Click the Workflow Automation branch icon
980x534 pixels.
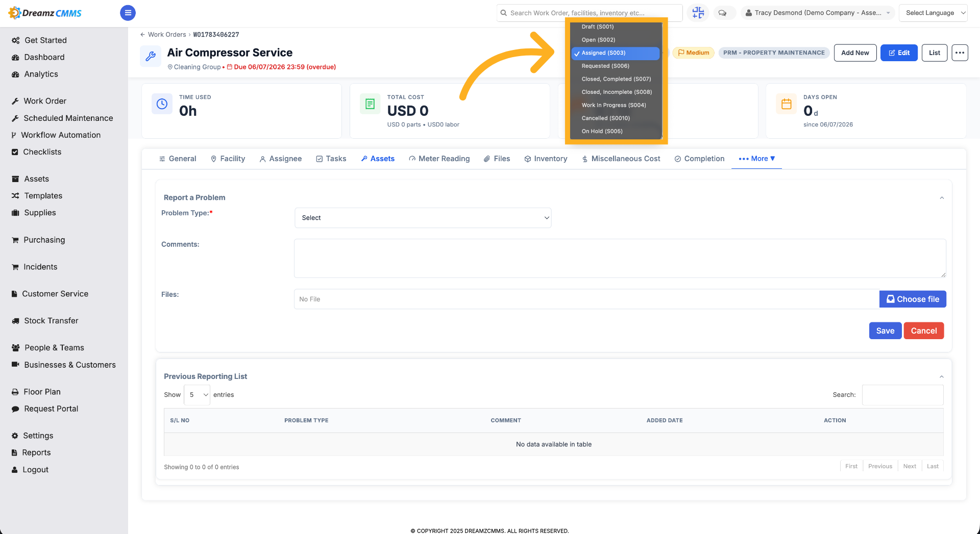[x=14, y=135]
